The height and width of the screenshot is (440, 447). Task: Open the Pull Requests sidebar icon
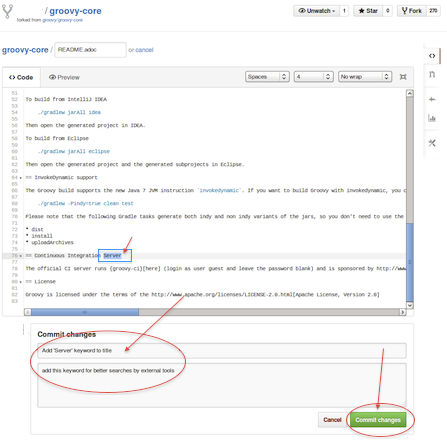point(432,74)
